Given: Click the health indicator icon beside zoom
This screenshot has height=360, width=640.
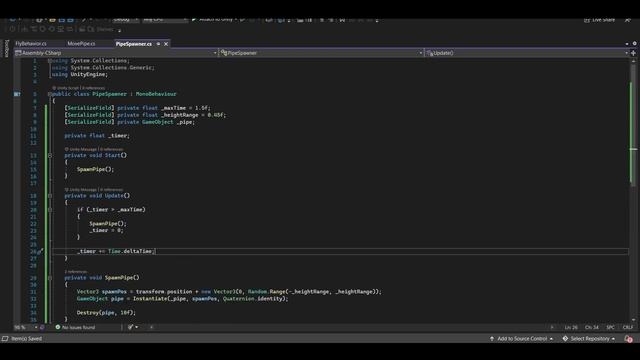Looking at the screenshot, I should coord(42,327).
